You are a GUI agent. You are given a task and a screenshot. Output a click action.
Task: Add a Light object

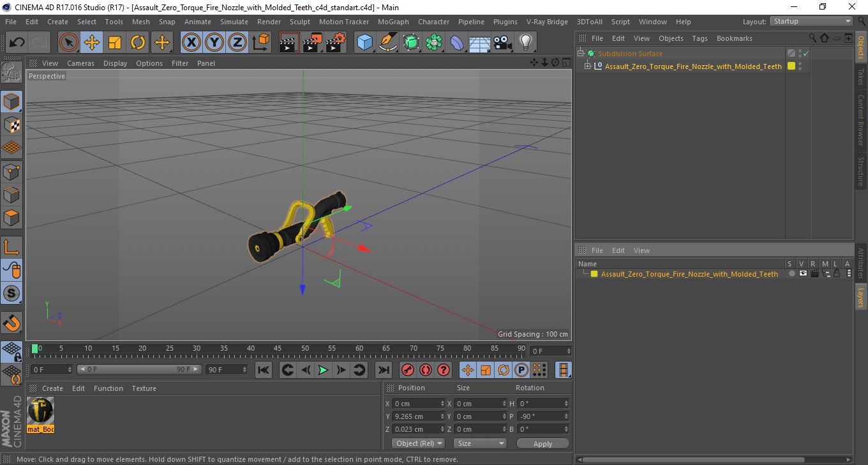pos(526,43)
